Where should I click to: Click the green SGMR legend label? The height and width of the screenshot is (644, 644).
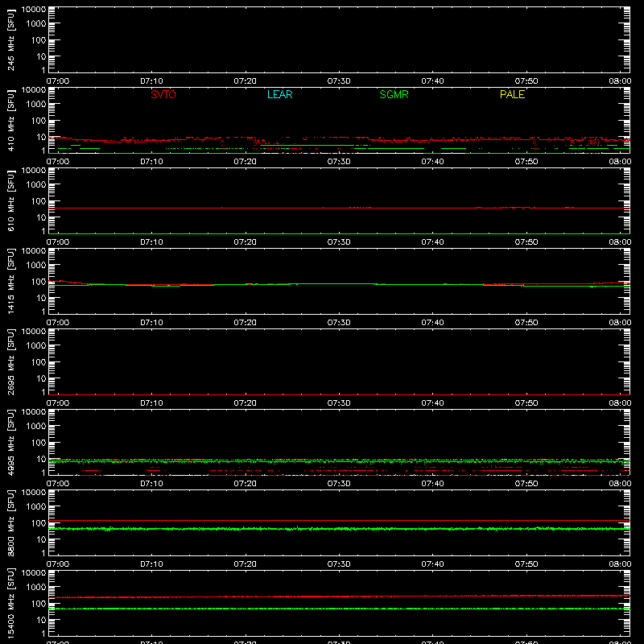[x=394, y=94]
